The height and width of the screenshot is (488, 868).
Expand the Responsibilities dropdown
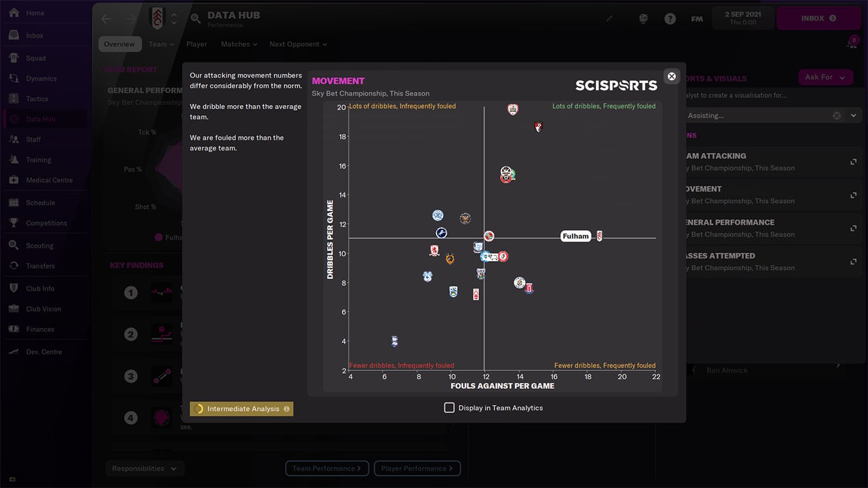145,469
